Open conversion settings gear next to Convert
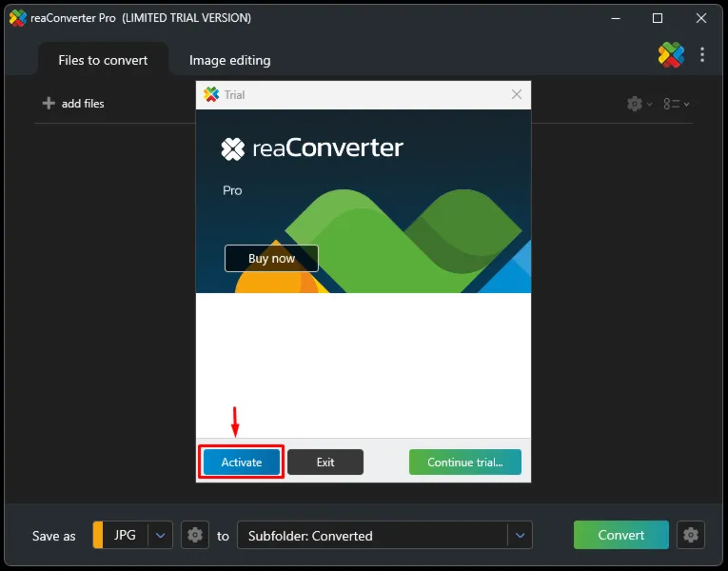 click(x=690, y=535)
